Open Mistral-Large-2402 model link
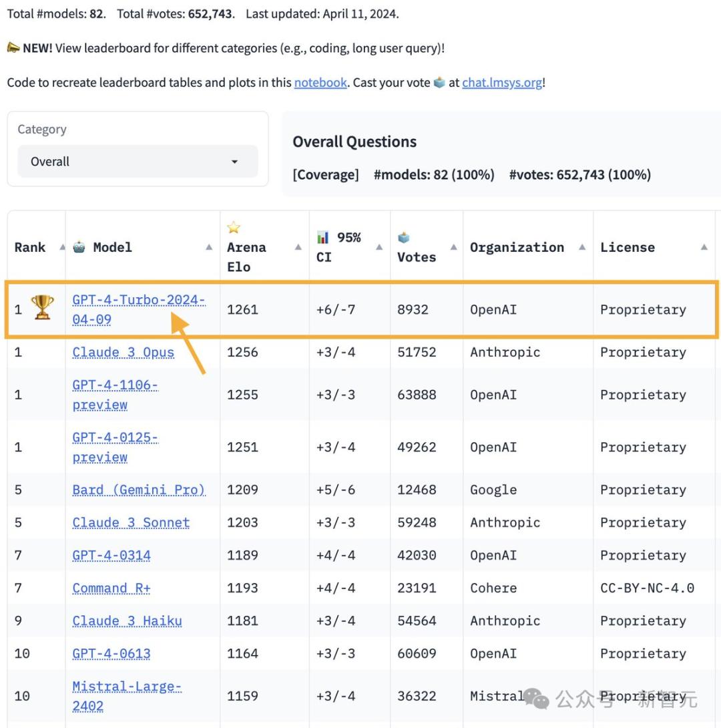The image size is (721, 728). pyautogui.click(x=127, y=697)
